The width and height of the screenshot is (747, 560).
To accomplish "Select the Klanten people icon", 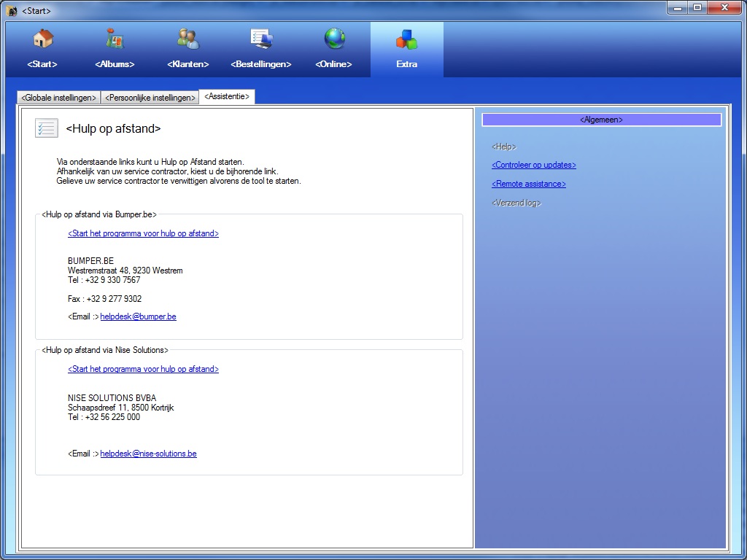I will click(x=187, y=39).
